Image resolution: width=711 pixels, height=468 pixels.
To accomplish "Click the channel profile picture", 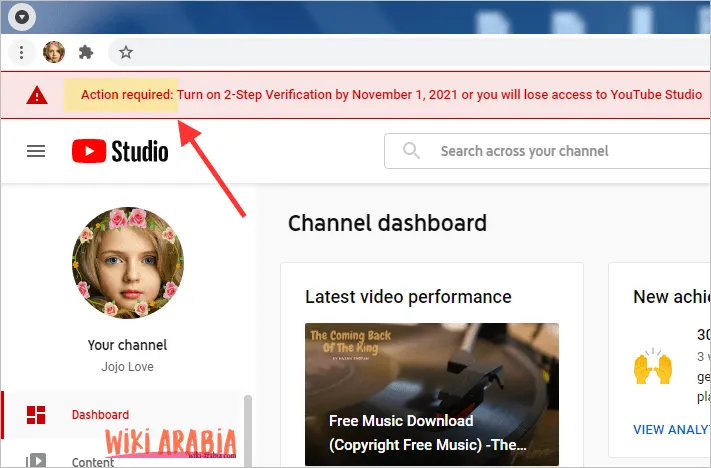I will [128, 263].
